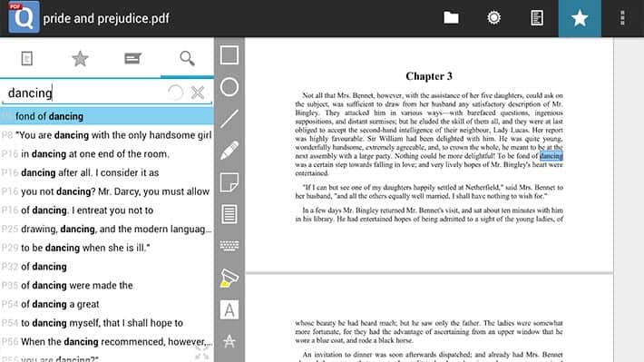Switch to the search magnifier tab
Screen dimensions: 644x362
click(187, 58)
